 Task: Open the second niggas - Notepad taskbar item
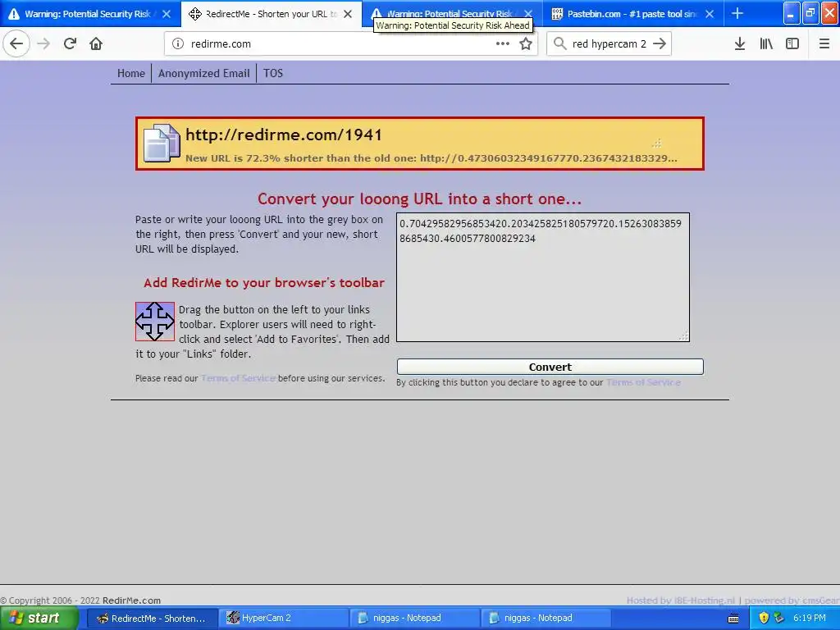click(x=546, y=619)
